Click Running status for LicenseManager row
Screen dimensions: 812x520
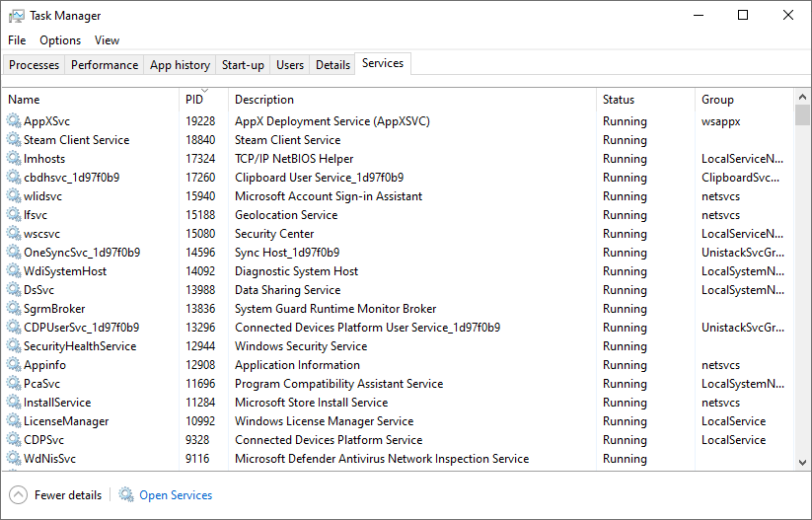625,421
